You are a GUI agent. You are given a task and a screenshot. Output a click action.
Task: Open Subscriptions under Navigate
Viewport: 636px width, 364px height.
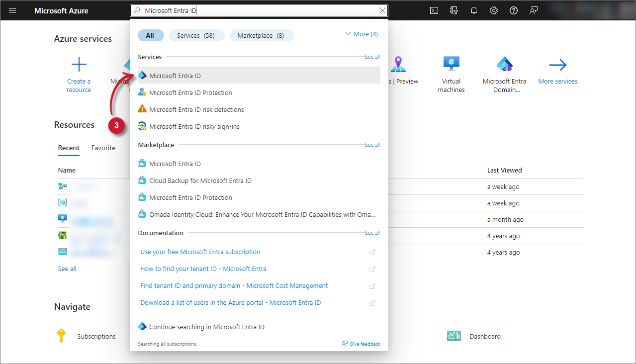pos(96,336)
